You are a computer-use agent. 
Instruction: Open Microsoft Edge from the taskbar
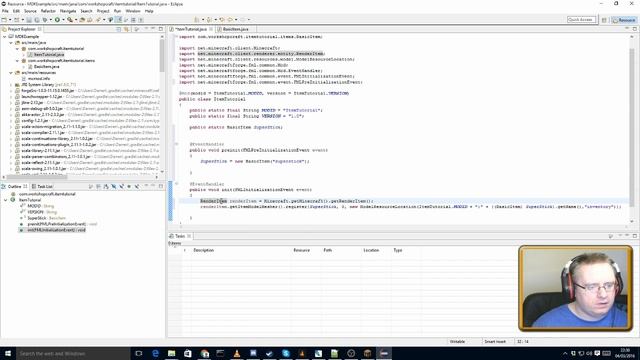tap(155, 353)
